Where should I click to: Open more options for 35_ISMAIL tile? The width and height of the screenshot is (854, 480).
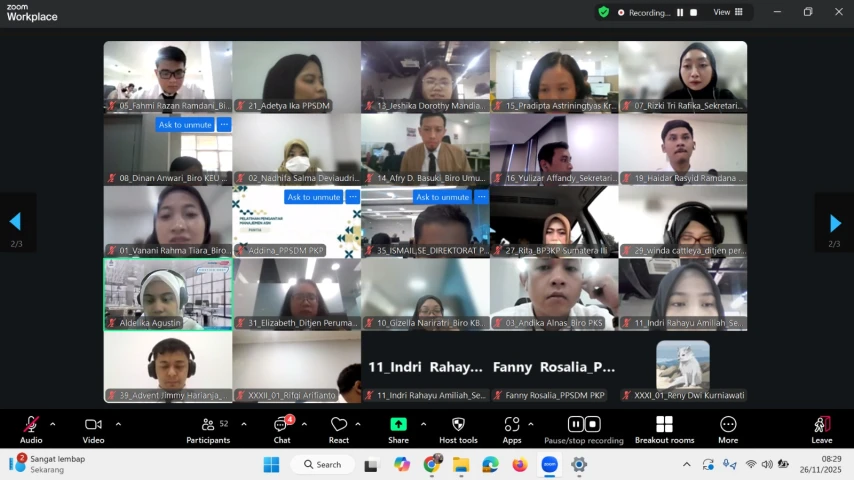coord(481,197)
